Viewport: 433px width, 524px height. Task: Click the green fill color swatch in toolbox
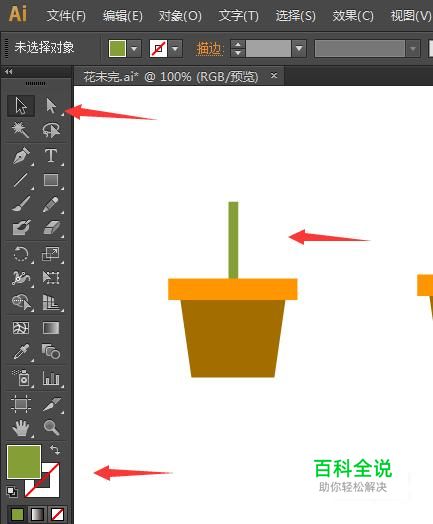24,462
